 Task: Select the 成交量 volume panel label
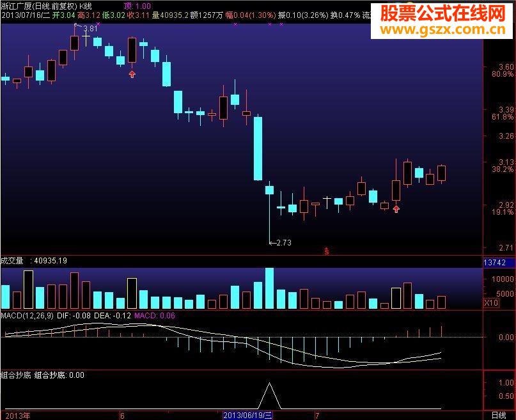point(12,261)
